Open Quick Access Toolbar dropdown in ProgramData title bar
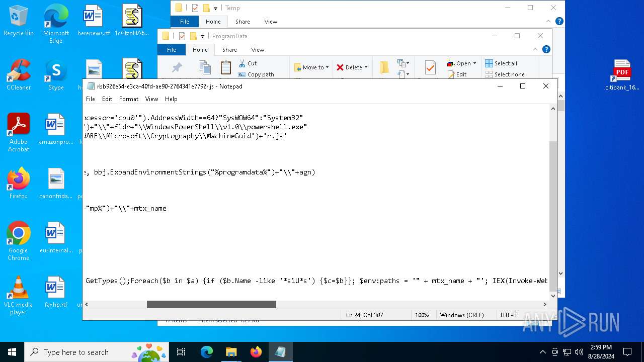Image resolution: width=644 pixels, height=362 pixels. tap(202, 36)
